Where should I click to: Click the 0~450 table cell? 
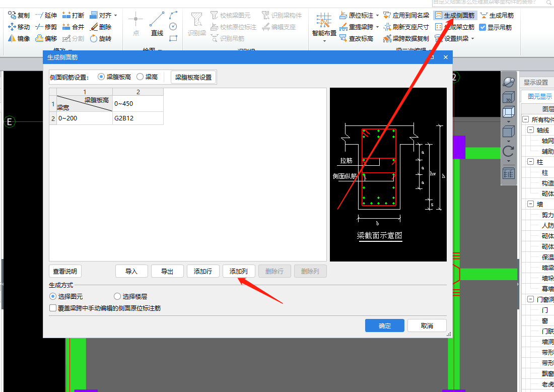coord(138,104)
